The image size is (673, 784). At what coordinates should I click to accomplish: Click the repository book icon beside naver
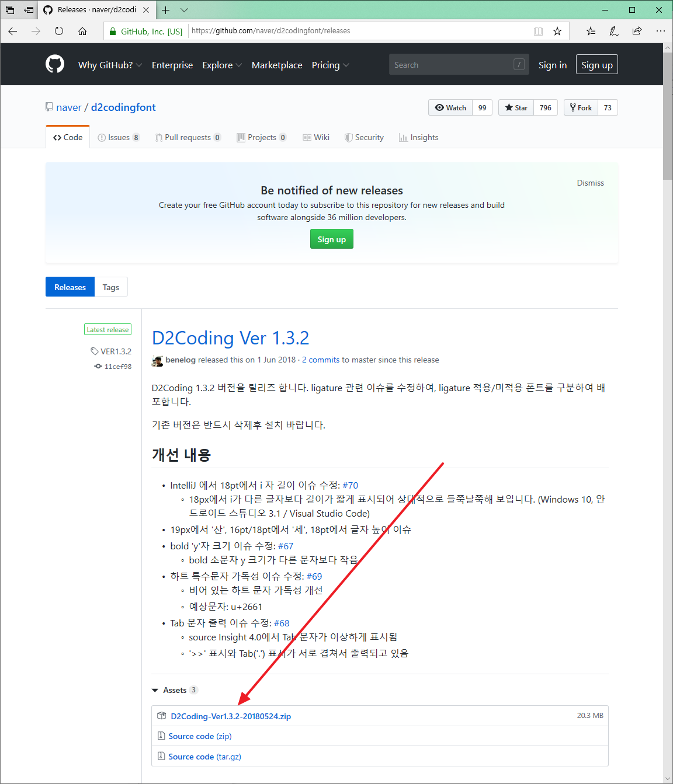coord(49,107)
